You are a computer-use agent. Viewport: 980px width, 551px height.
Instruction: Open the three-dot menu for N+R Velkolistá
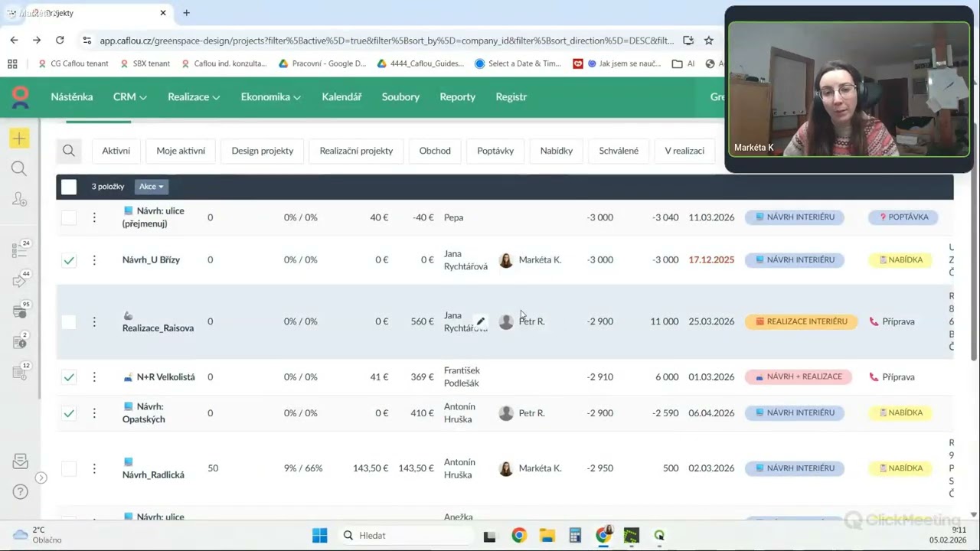click(x=94, y=377)
